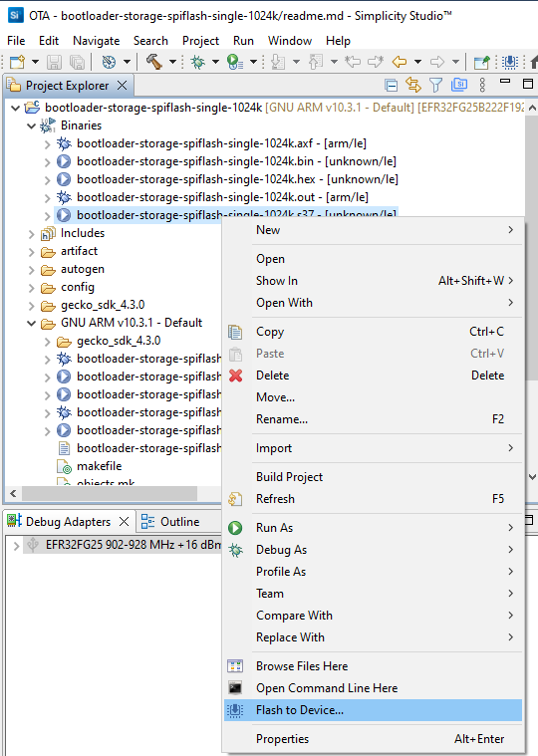Click the Profile/Run green toolbar icon
Screen dimensions: 538x756
coord(234,62)
